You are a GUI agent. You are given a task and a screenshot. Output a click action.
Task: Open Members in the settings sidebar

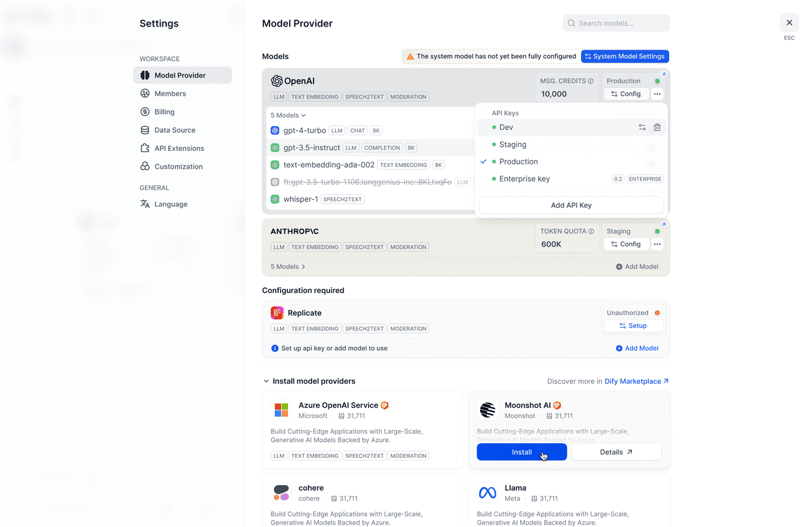coord(170,94)
